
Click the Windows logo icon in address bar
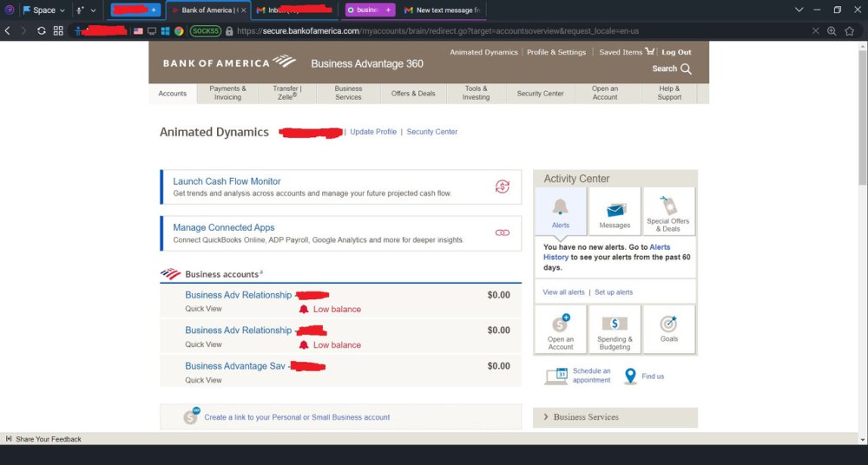click(x=165, y=31)
